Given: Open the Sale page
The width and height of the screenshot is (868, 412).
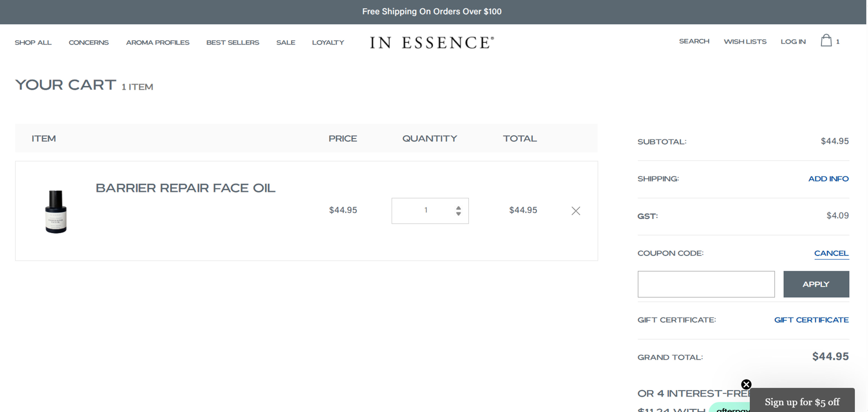Looking at the screenshot, I should [286, 43].
